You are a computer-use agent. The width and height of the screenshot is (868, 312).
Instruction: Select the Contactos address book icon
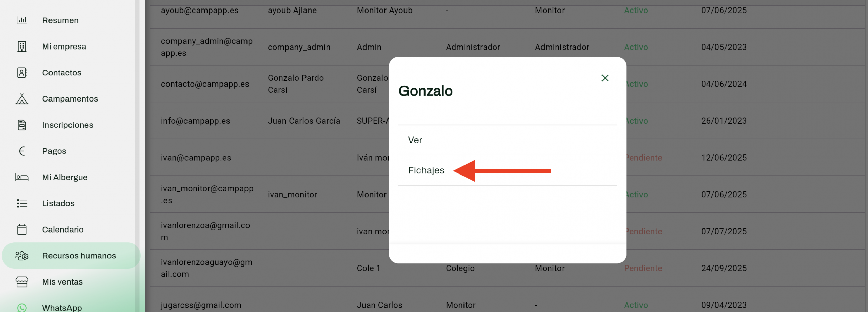point(22,73)
